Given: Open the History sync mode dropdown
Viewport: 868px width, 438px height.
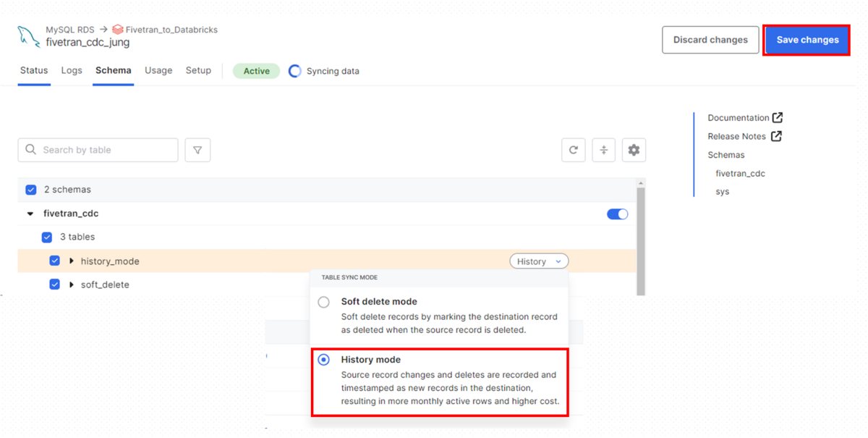Looking at the screenshot, I should 539,261.
